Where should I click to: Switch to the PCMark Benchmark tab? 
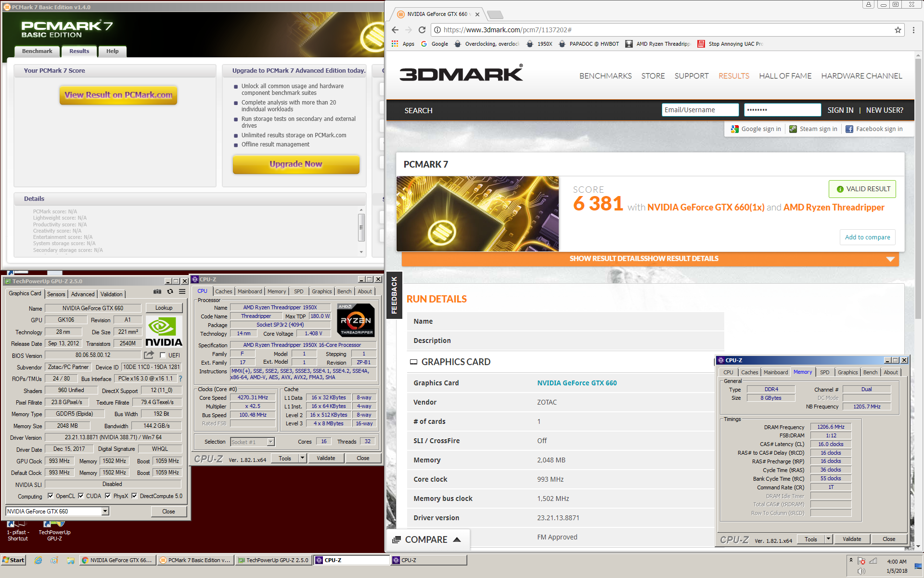37,51
